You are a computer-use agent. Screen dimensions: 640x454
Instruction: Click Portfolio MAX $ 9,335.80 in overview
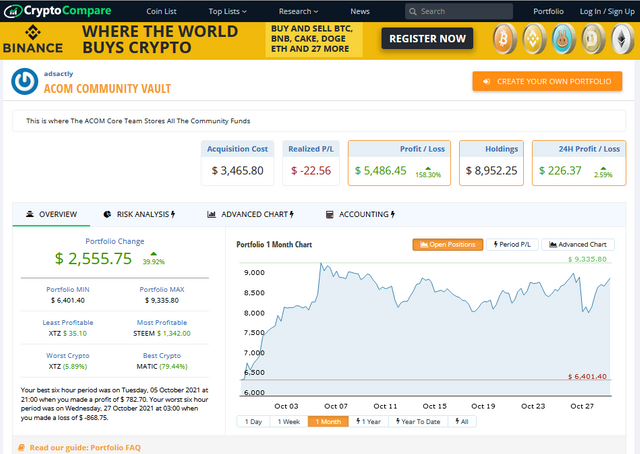[162, 300]
